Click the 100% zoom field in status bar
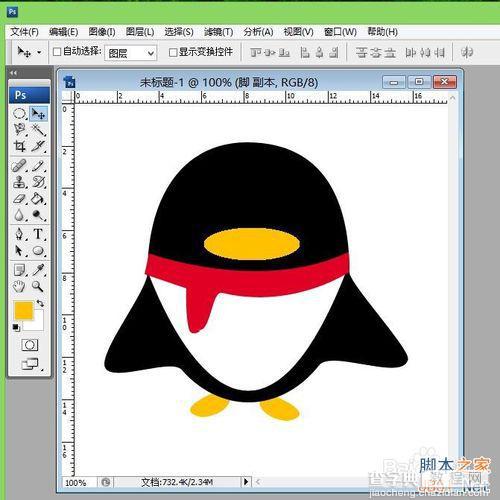Image resolution: width=500 pixels, height=500 pixels. coord(77,482)
